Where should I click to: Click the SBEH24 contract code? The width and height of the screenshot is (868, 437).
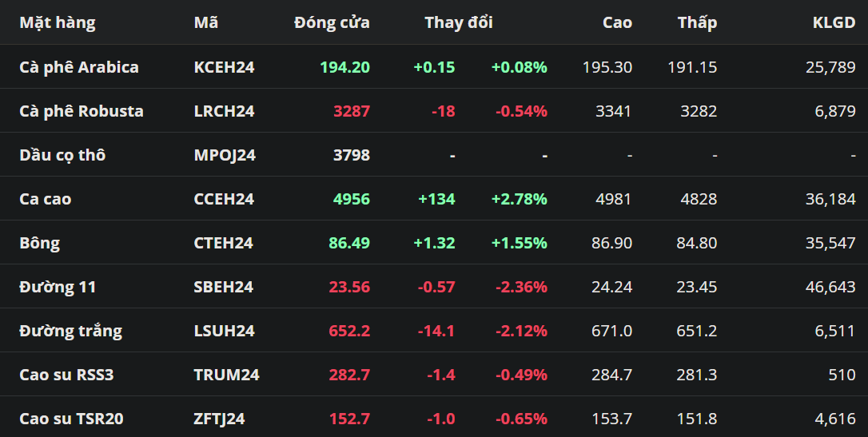[223, 287]
